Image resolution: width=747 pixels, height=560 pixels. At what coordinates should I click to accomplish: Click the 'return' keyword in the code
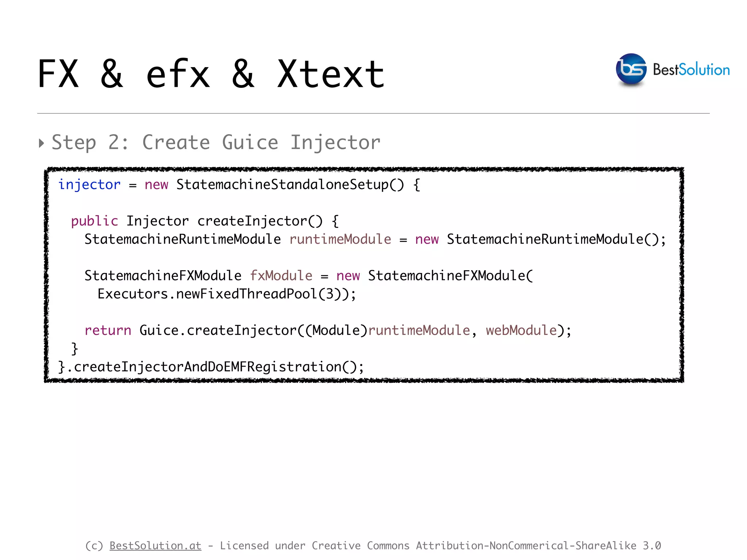tap(108, 330)
